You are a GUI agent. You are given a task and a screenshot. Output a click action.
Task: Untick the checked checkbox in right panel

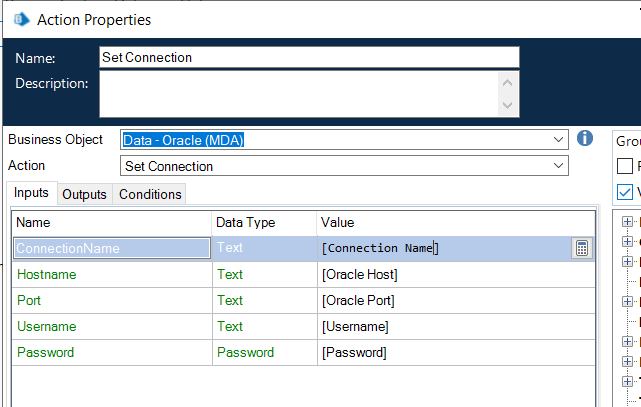click(625, 191)
